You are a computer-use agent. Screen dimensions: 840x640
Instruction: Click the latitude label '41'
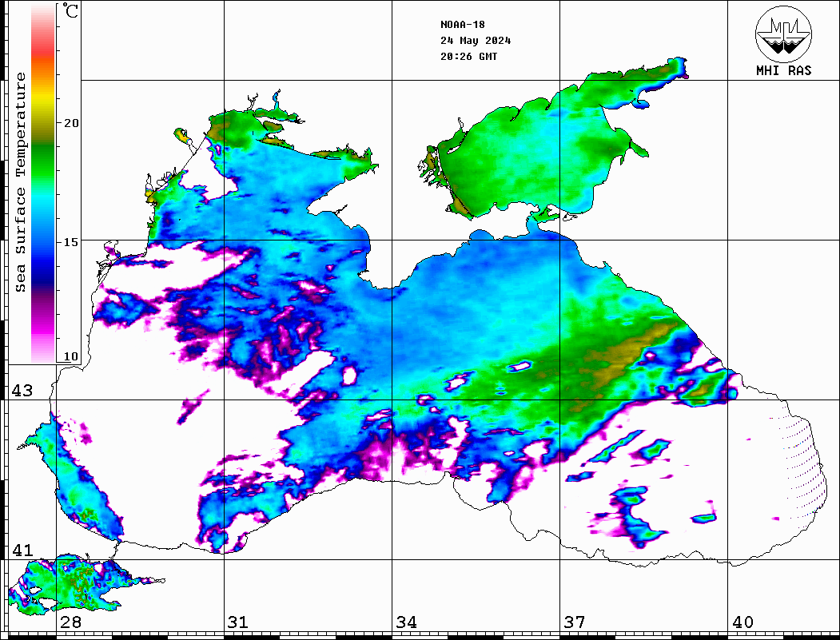(22, 550)
